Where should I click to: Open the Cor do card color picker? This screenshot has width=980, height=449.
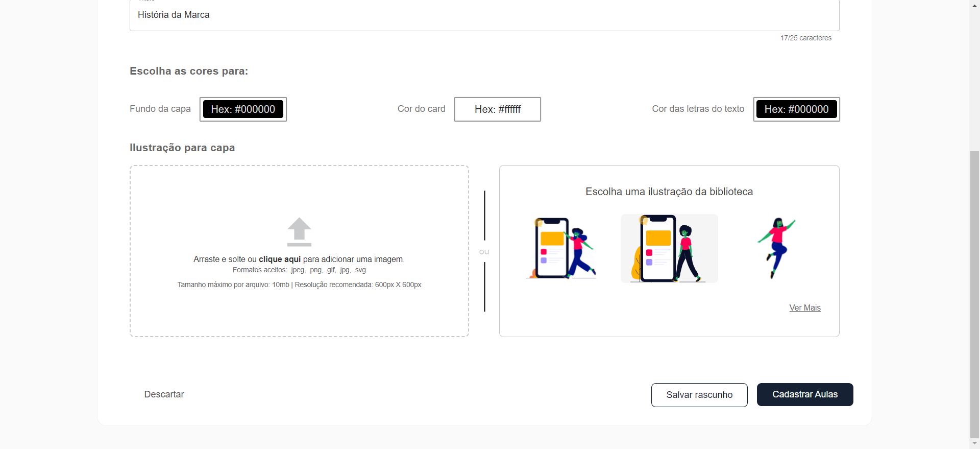tap(498, 109)
